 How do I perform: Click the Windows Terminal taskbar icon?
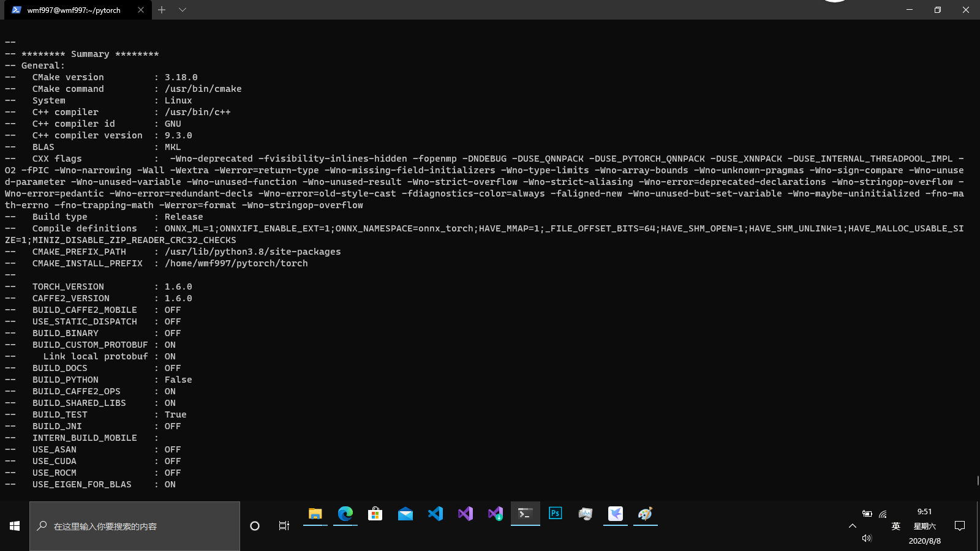[525, 514]
